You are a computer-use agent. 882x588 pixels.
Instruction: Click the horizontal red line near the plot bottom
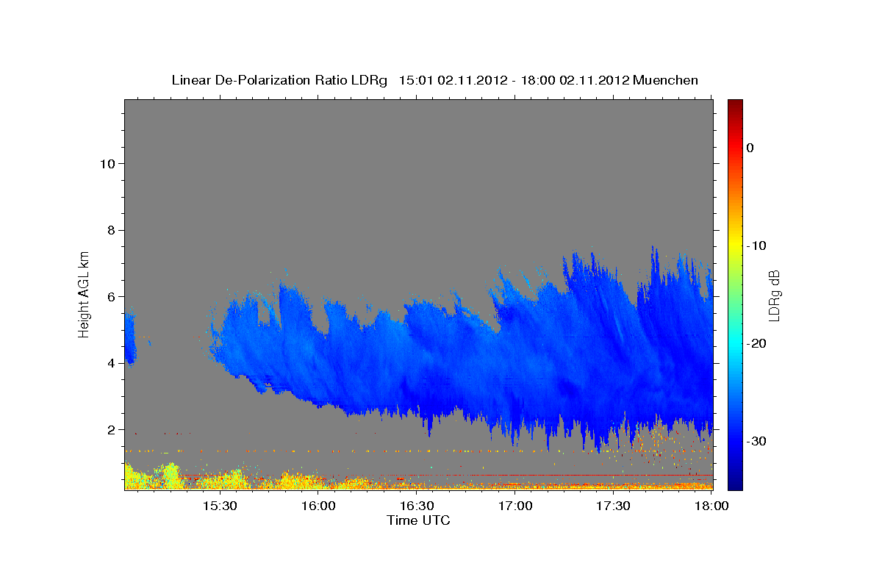[x=448, y=476]
